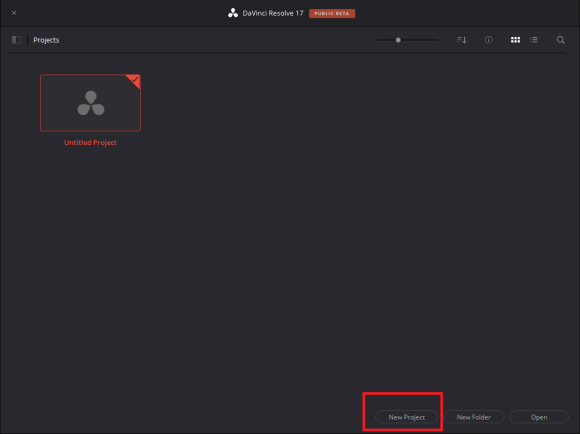Create a New Folder
This screenshot has width=580, height=434.
click(x=474, y=417)
